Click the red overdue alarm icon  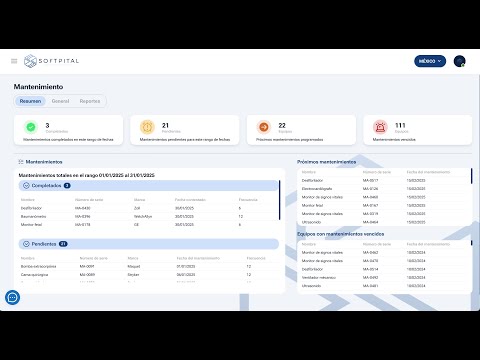pyautogui.click(x=380, y=127)
